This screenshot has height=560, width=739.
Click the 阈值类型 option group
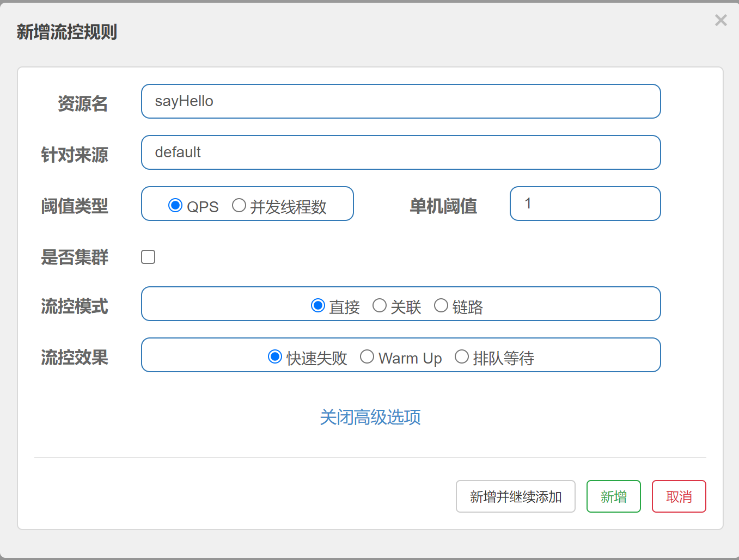(247, 204)
